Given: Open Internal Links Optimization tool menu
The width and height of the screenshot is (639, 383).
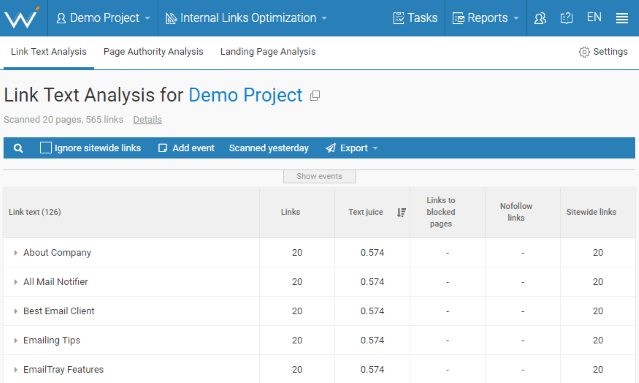Looking at the screenshot, I should [x=246, y=18].
